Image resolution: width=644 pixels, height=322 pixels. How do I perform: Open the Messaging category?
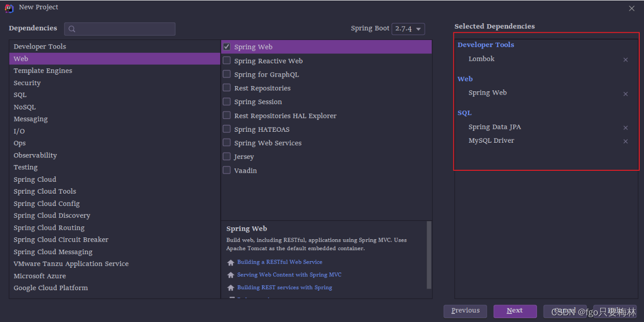115,119
